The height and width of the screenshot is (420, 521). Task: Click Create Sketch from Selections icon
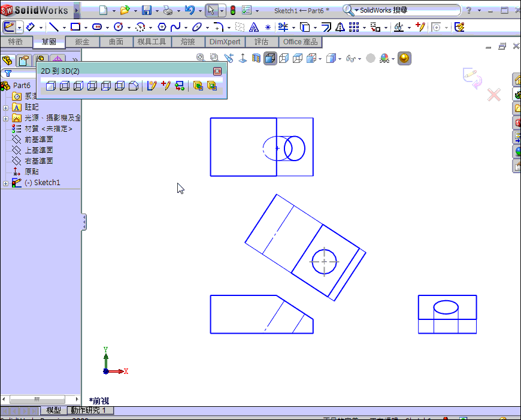(152, 86)
